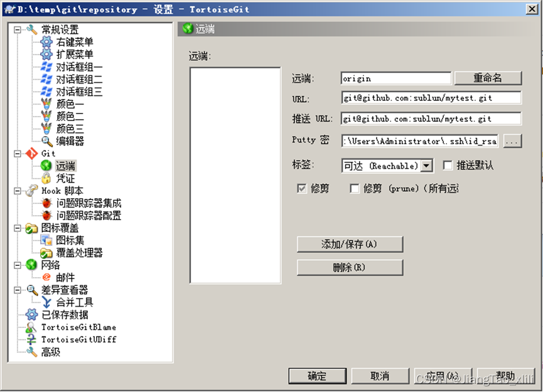Open TortoiseGitBlame settings
Screen dimensions: 543x392
tap(75, 327)
